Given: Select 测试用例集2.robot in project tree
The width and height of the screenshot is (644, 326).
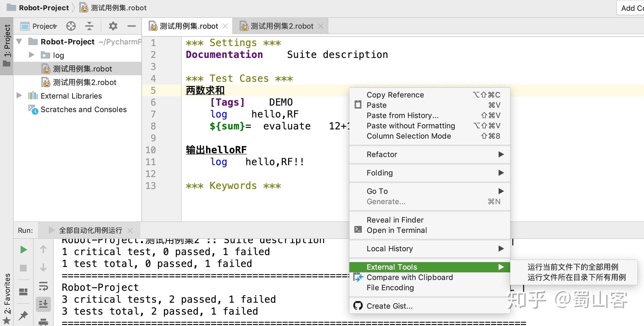Looking at the screenshot, I should [84, 82].
